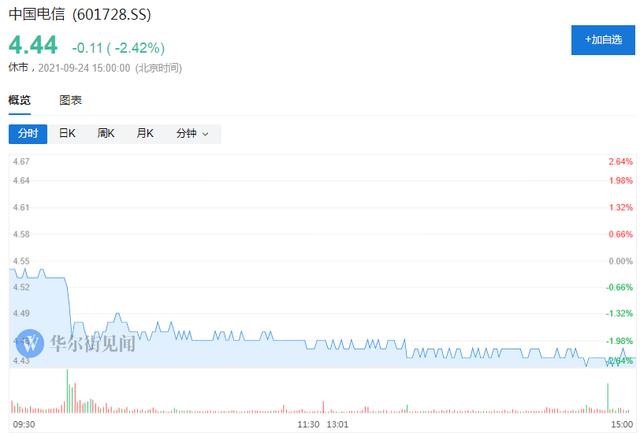Click the 0.00% percent label
The image size is (640, 433).
620,261
